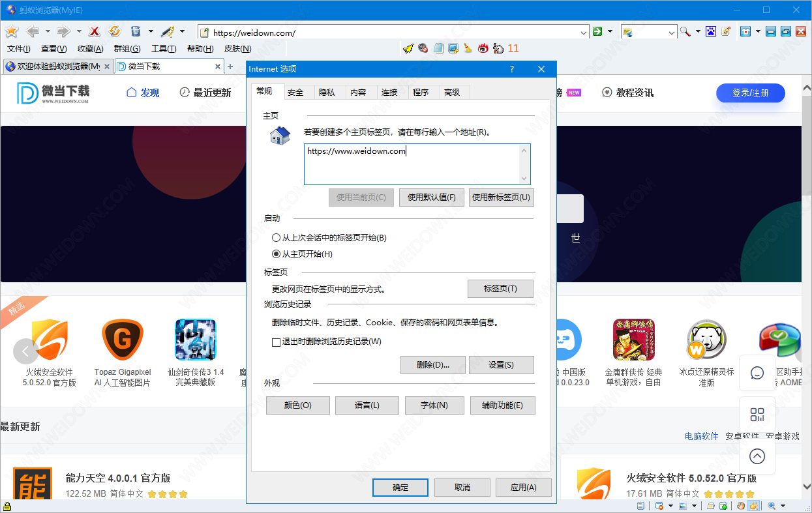The width and height of the screenshot is (812, 513).
Task: Click the monitor screenshot icon
Action: pyautogui.click(x=453, y=48)
